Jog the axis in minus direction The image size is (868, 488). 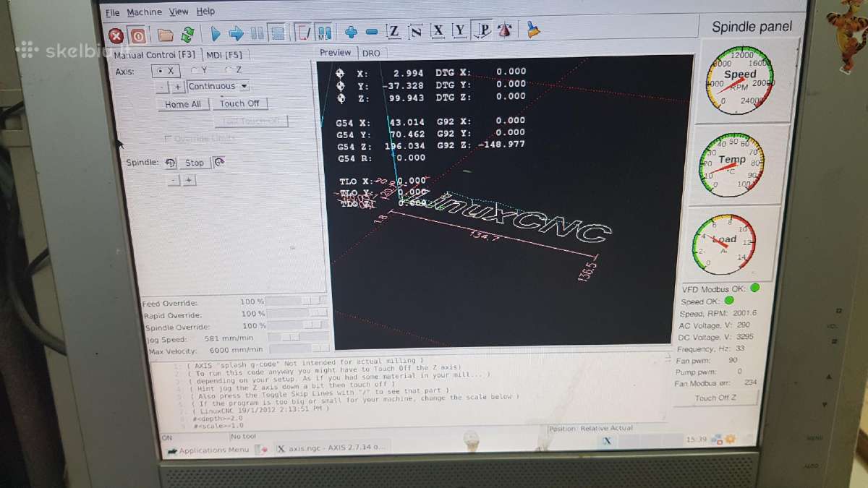point(163,87)
